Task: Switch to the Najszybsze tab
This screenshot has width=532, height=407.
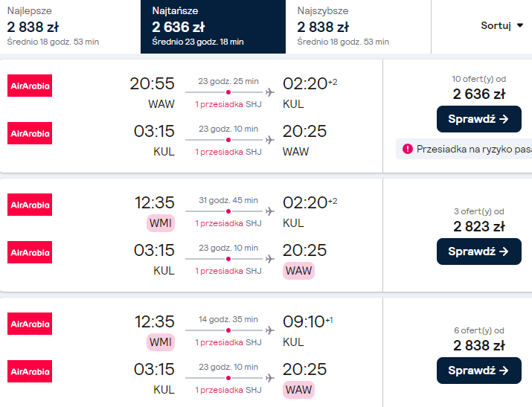Action: coord(358,27)
